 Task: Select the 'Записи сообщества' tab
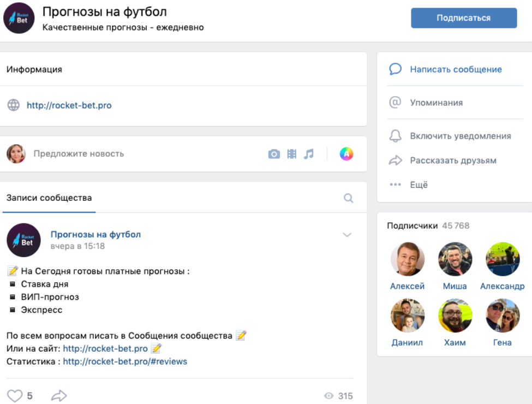[x=49, y=198]
